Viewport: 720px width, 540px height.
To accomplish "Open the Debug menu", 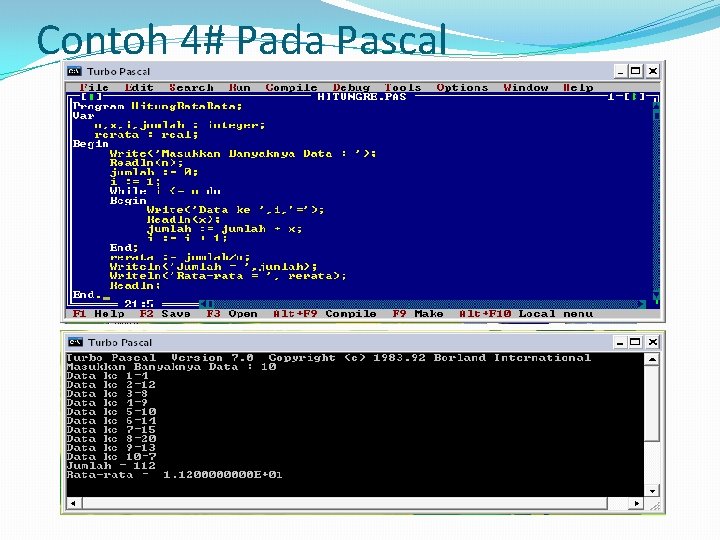I will click(351, 87).
